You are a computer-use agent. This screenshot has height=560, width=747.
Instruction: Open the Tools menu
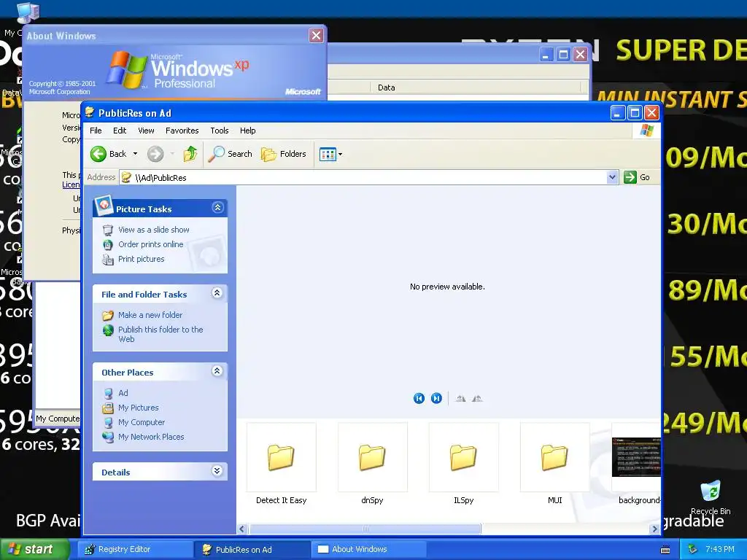pos(220,131)
